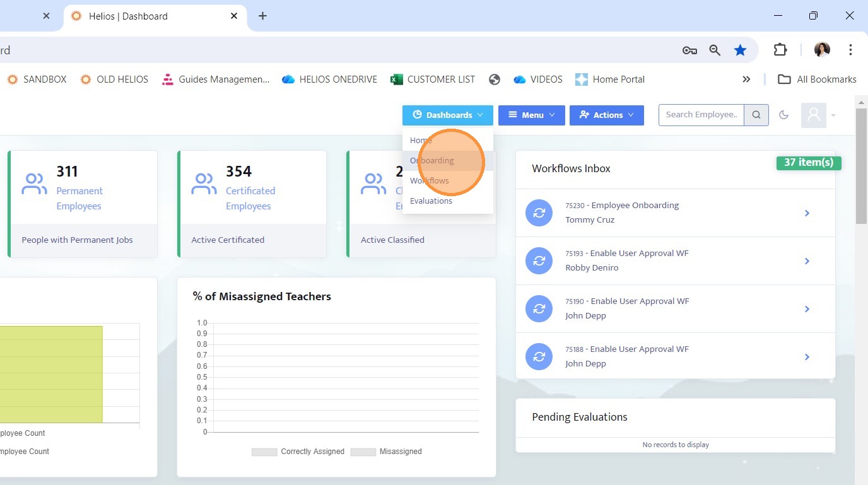
Task: Open the CUSTOMER LIST bookmark
Action: click(433, 79)
